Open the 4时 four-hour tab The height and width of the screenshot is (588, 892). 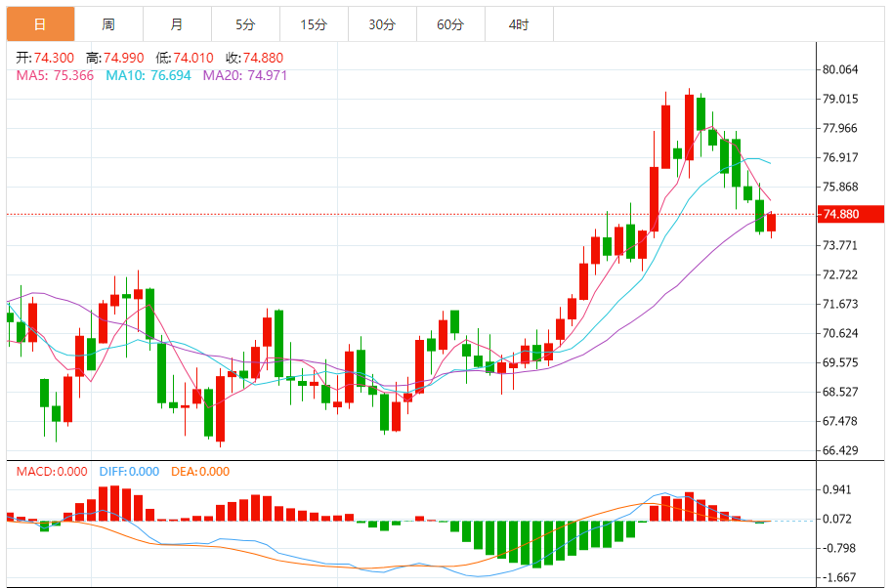519,24
